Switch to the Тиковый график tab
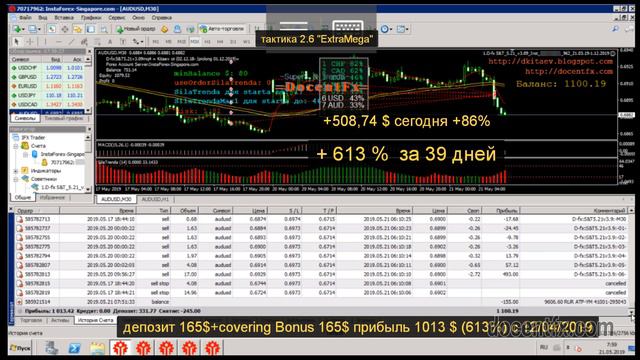 click(x=64, y=118)
